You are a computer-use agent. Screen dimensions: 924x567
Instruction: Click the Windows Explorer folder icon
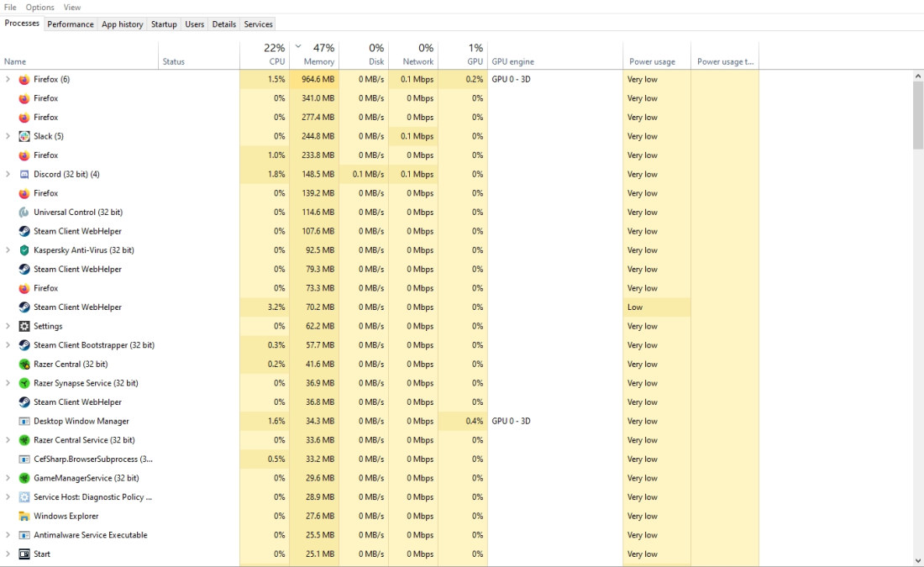24,516
